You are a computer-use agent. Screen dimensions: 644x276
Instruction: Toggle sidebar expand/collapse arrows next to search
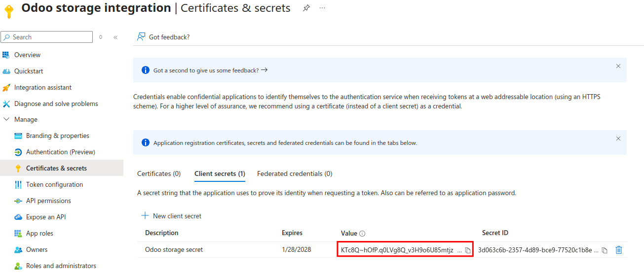pyautogui.click(x=101, y=37)
